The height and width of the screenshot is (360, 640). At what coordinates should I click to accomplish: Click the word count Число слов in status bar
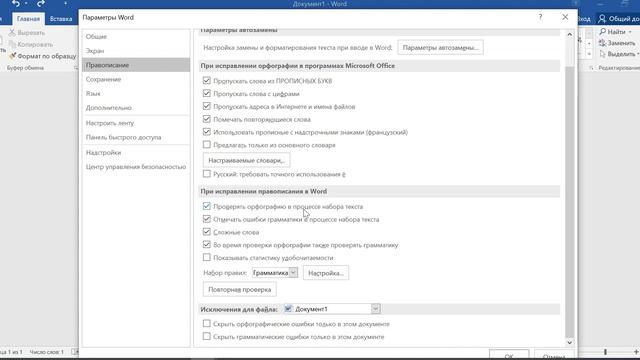pyautogui.click(x=47, y=351)
